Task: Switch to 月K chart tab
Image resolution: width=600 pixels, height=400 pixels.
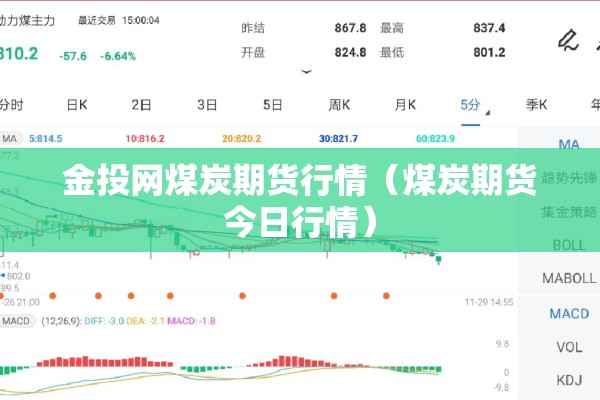Action: tap(405, 105)
